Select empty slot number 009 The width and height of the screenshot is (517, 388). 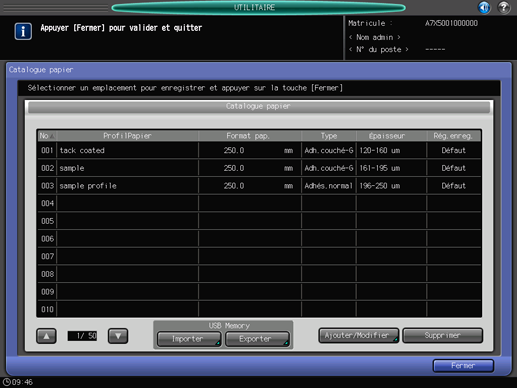click(259, 292)
